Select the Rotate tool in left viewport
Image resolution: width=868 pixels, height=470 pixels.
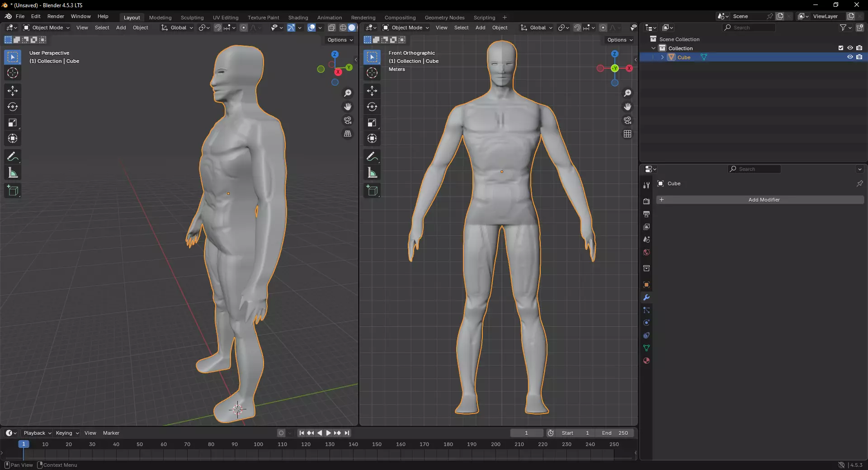13,107
